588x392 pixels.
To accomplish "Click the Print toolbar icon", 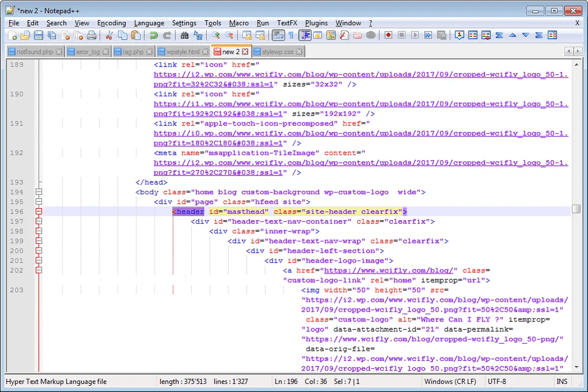I will pyautogui.click(x=92, y=35).
